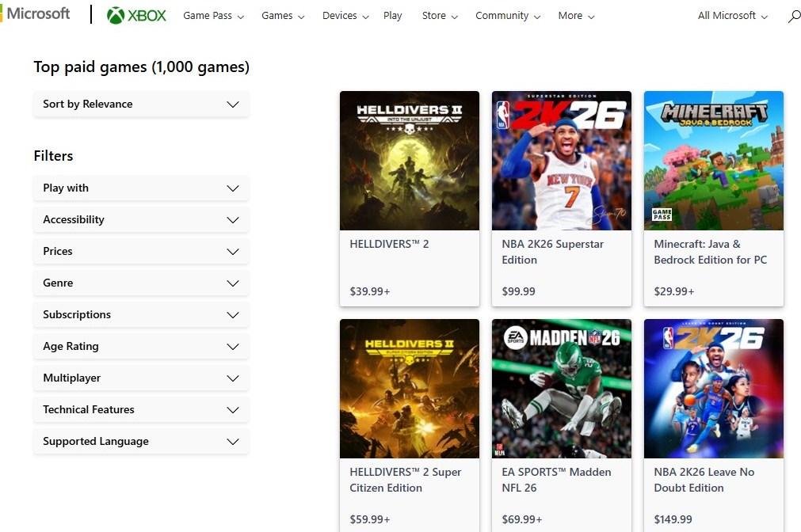
Task: Open the More menu
Action: (x=576, y=16)
